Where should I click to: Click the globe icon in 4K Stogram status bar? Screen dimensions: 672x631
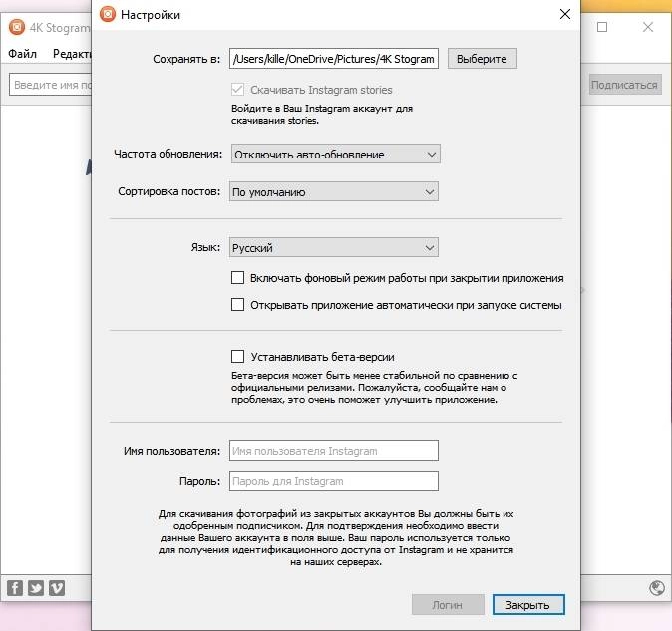pos(657,588)
